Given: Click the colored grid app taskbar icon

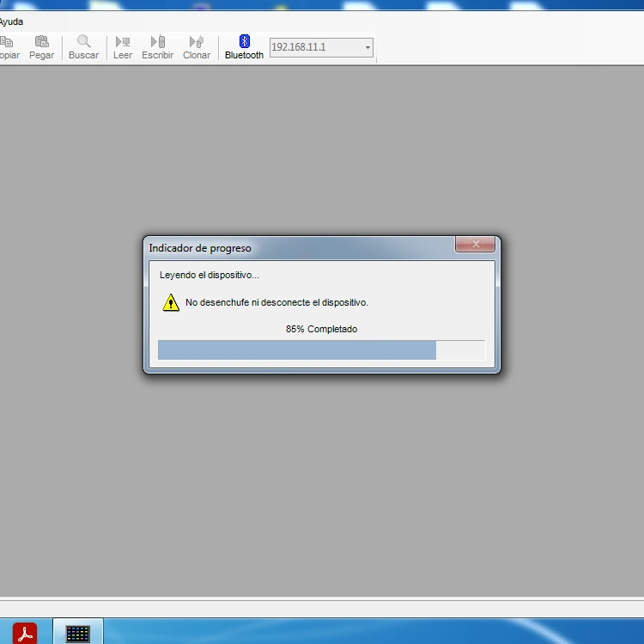Looking at the screenshot, I should tap(78, 633).
